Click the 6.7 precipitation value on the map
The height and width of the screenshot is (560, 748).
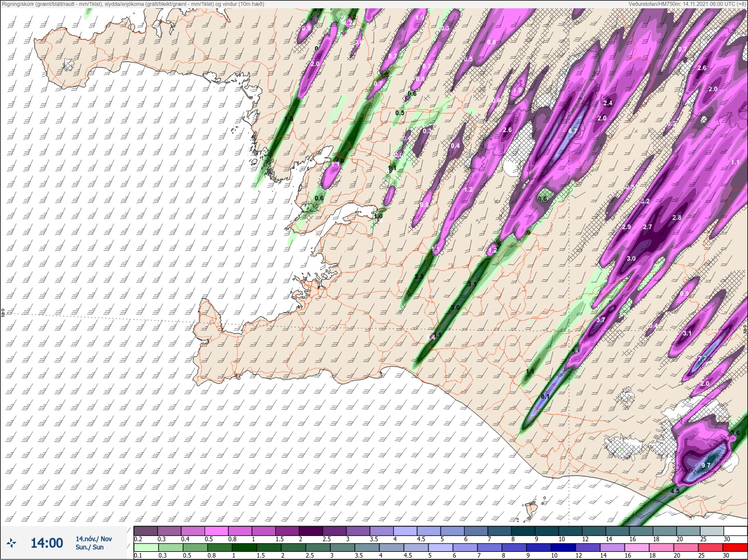coord(573,131)
